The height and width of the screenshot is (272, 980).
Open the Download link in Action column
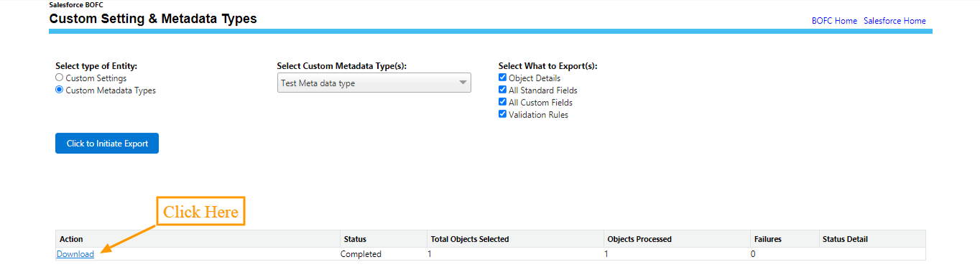(x=75, y=254)
